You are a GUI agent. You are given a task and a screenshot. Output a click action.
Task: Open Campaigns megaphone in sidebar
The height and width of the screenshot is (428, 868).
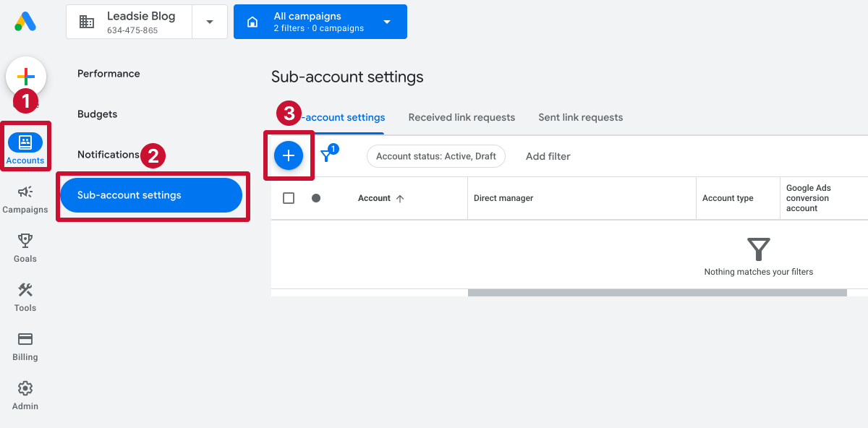[25, 198]
